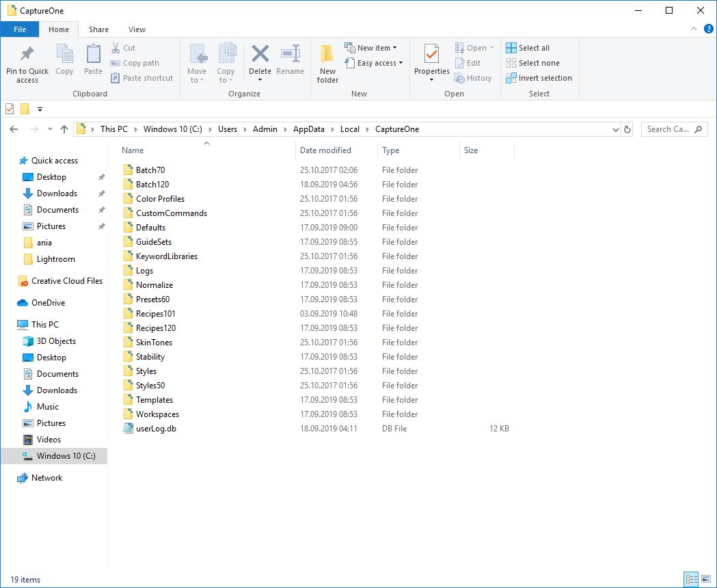Click the Pin to Quick access icon

(x=27, y=55)
